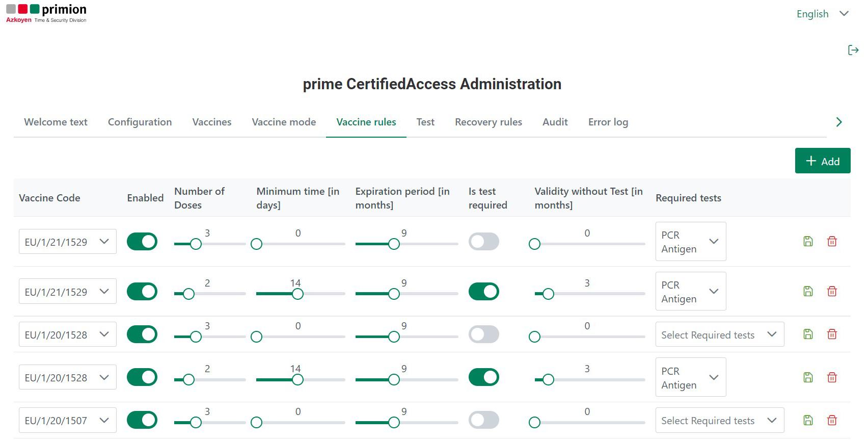Delete the EU/1/21/1529 rule with 2 doses
Screen dimensions: 868x440
(832, 291)
